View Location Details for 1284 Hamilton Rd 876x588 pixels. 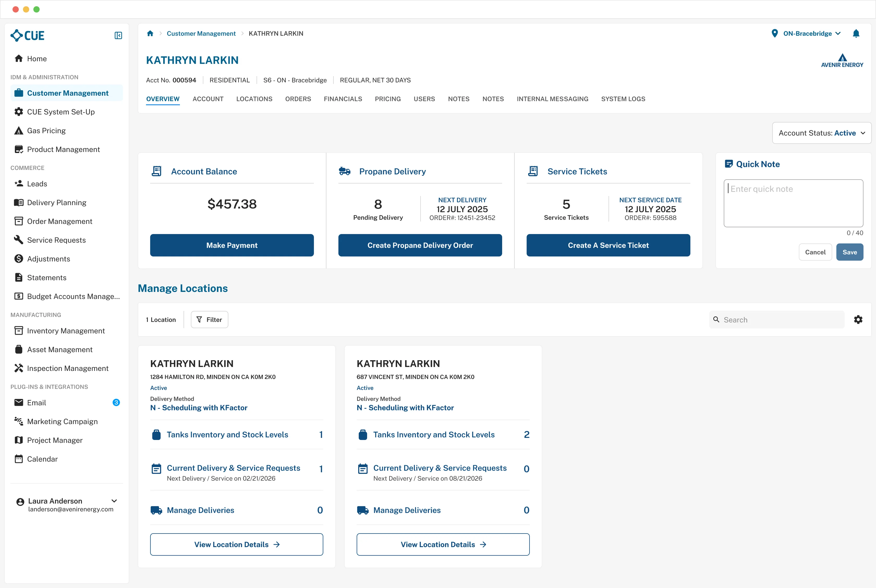coord(237,544)
